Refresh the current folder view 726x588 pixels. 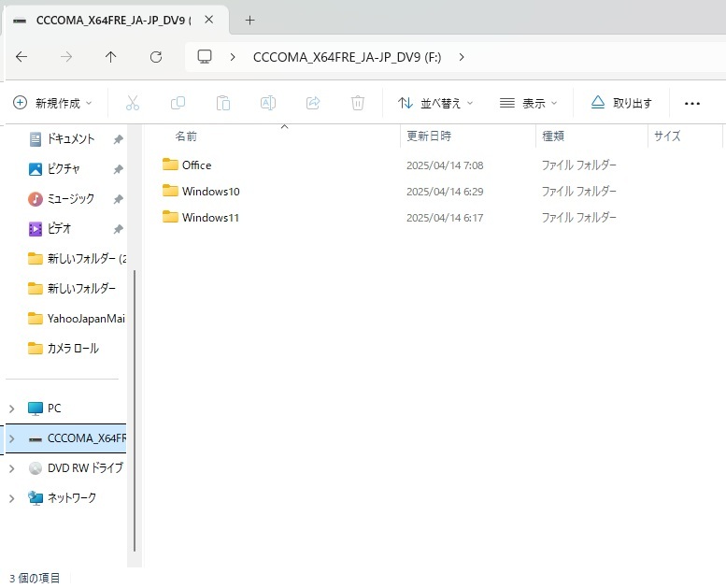(x=156, y=57)
